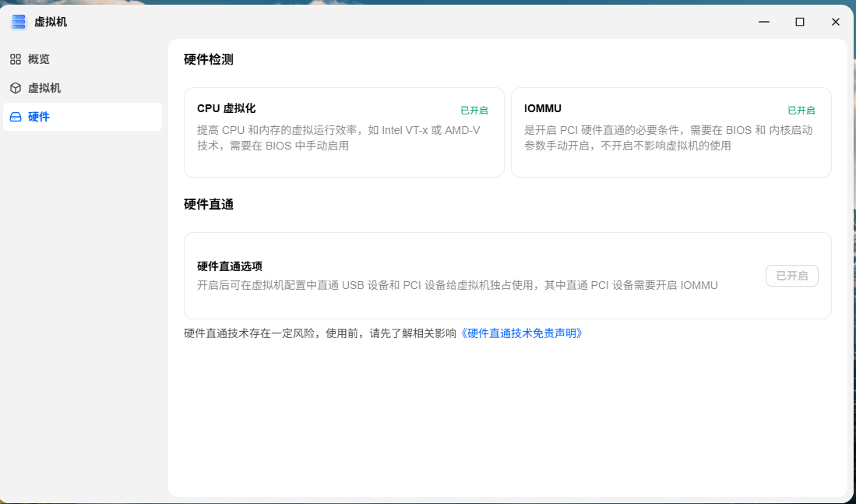This screenshot has height=504, width=856.
Task: Click the IOMMU PCI description text
Action: tap(668, 138)
